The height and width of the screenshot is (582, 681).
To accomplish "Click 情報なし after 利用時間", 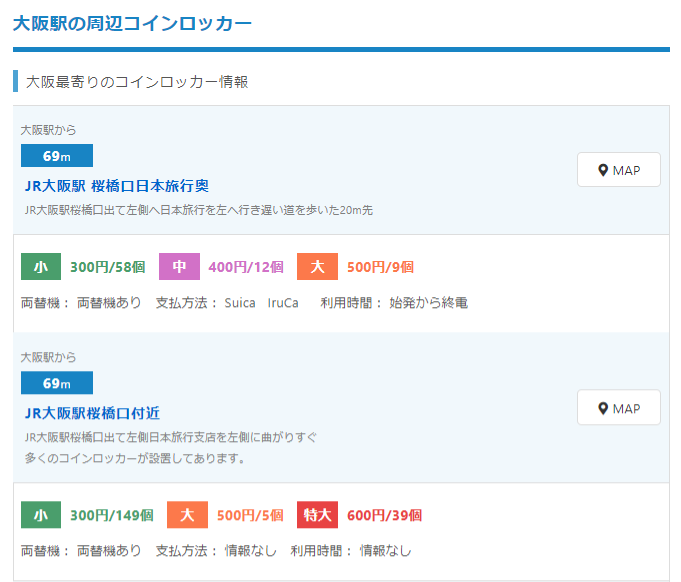I will (385, 551).
